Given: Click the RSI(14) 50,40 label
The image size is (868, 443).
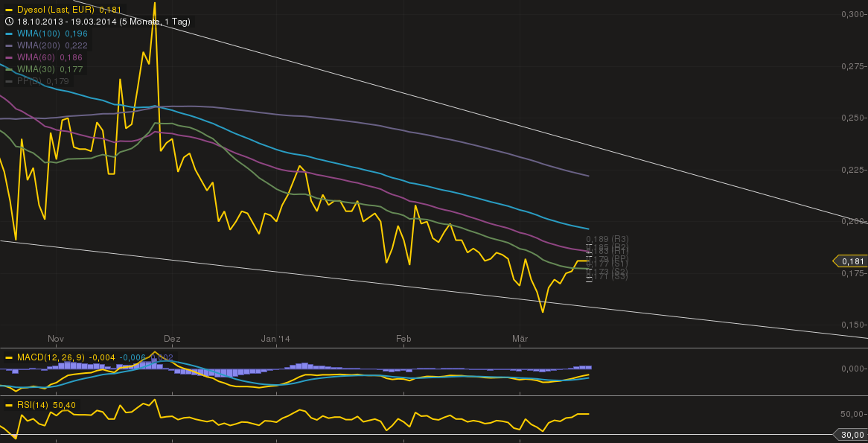Looking at the screenshot, I should click(45, 405).
